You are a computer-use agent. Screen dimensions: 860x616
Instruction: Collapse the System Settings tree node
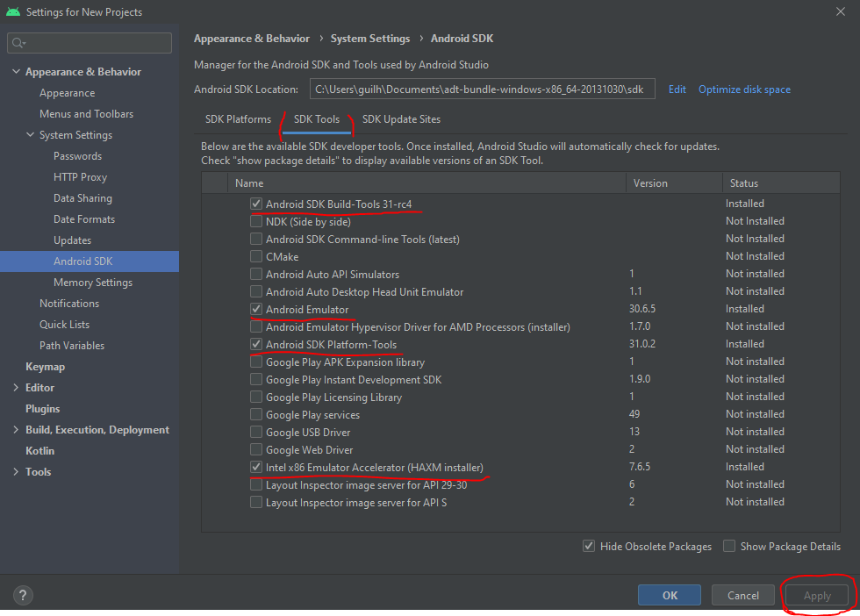coord(30,135)
